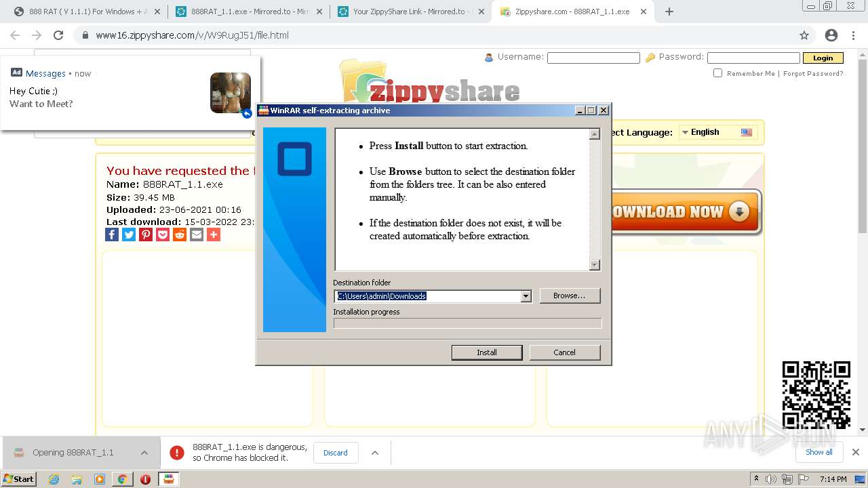Focus the Password field on Zippyshare
This screenshot has height=488, width=868.
(753, 58)
